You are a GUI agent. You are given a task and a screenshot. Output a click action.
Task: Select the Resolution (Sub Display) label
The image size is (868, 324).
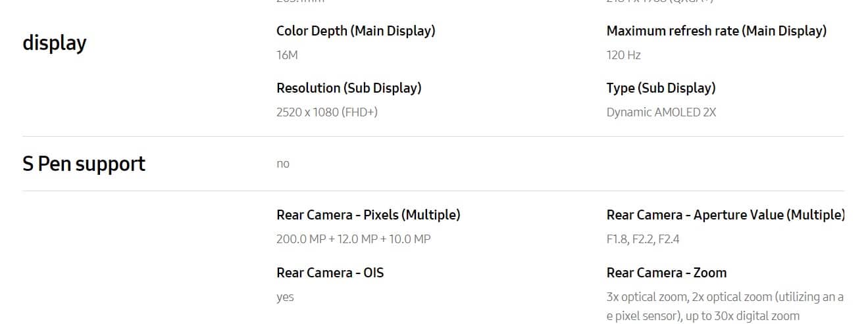point(349,88)
